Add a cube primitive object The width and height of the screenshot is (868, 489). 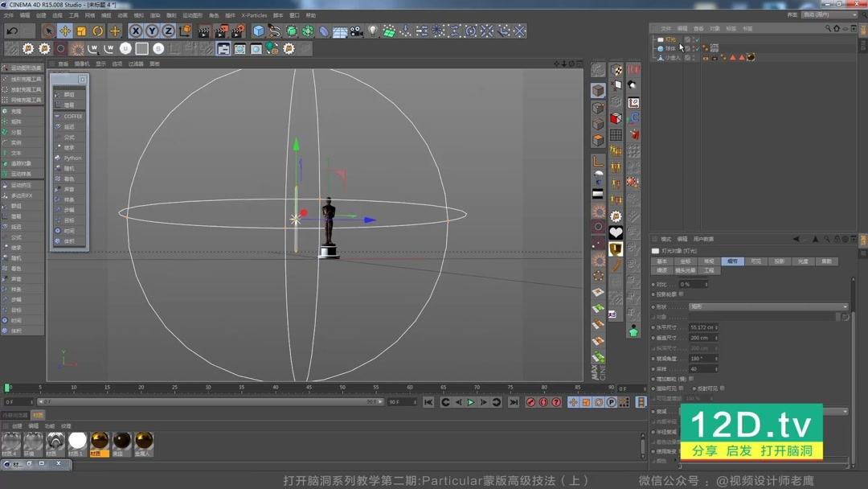tap(259, 31)
